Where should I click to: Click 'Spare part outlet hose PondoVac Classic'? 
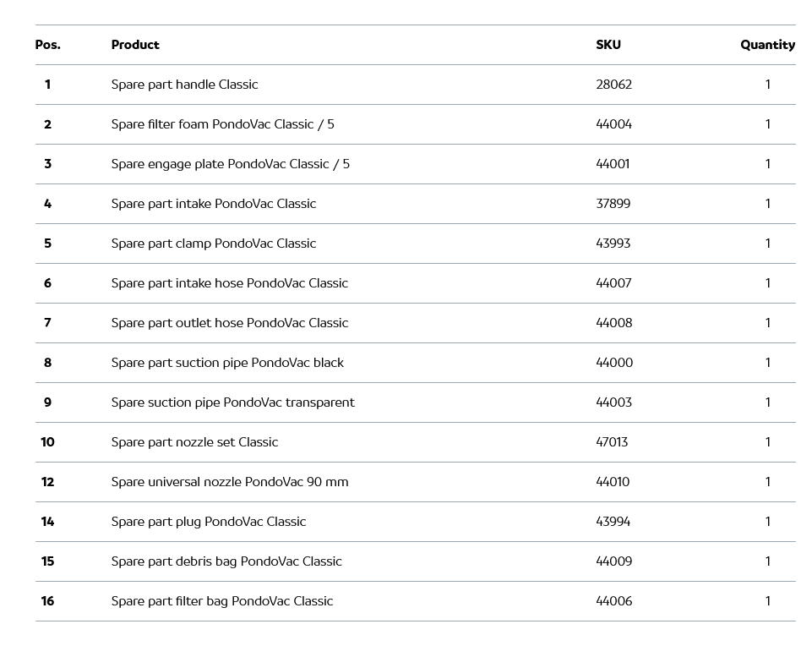coord(229,323)
